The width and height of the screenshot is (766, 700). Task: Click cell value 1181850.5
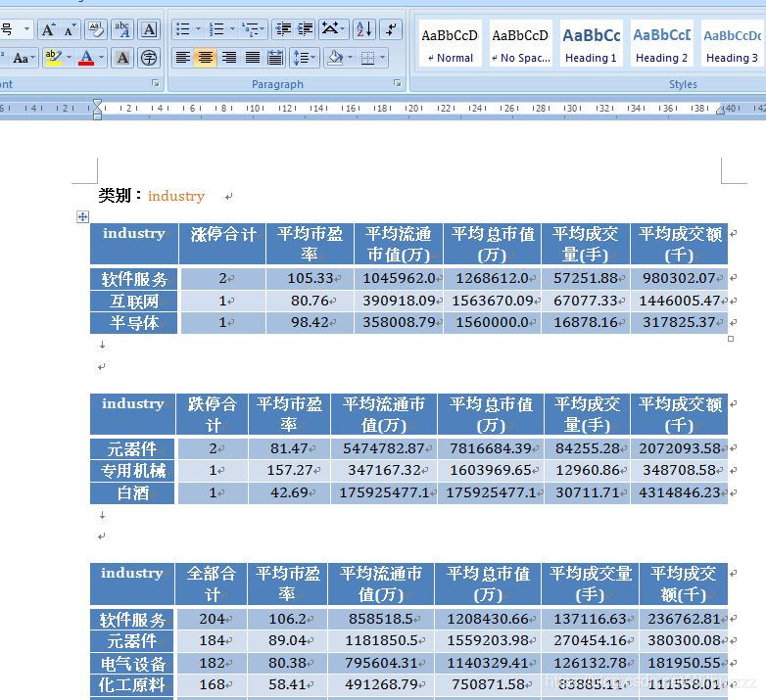382,640
